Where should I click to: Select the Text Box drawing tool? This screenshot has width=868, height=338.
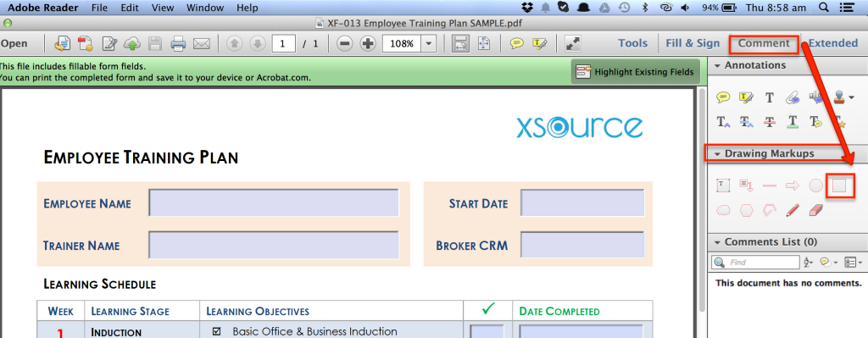[723, 186]
